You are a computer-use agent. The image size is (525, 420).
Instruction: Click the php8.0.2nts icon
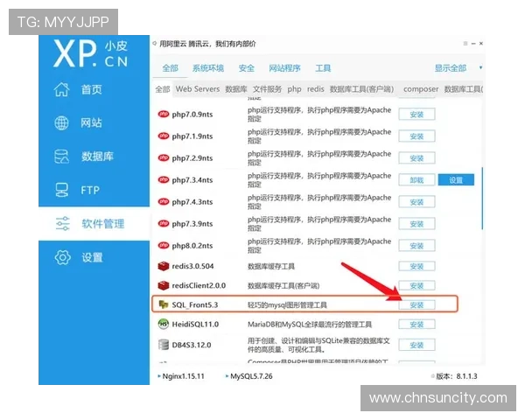click(164, 245)
